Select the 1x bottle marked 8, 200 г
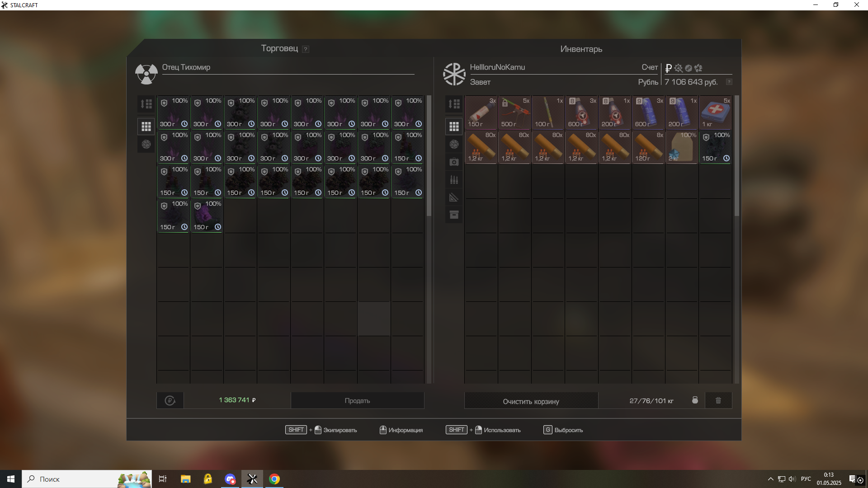Image resolution: width=868 pixels, height=488 pixels. [615, 113]
